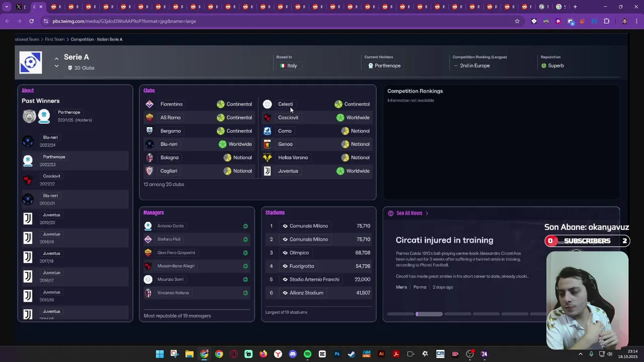Open the Windows Start menu

[x=159, y=354]
